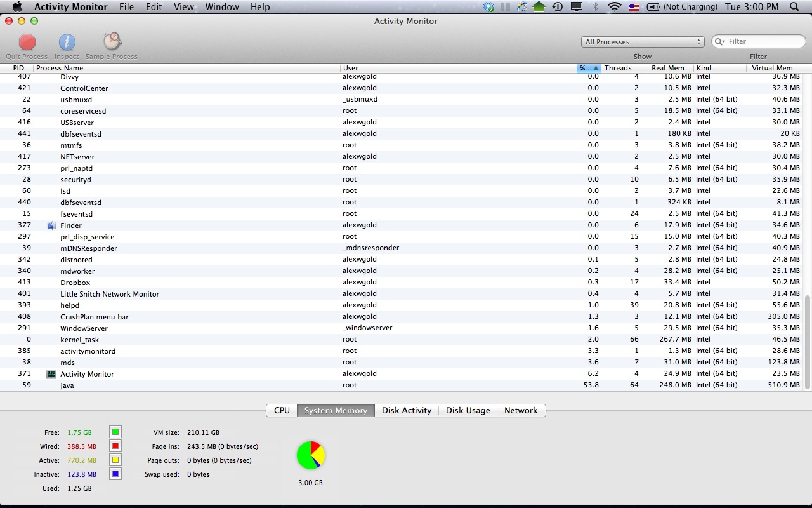
Task: Sort by Process Name column header
Action: tap(187, 68)
